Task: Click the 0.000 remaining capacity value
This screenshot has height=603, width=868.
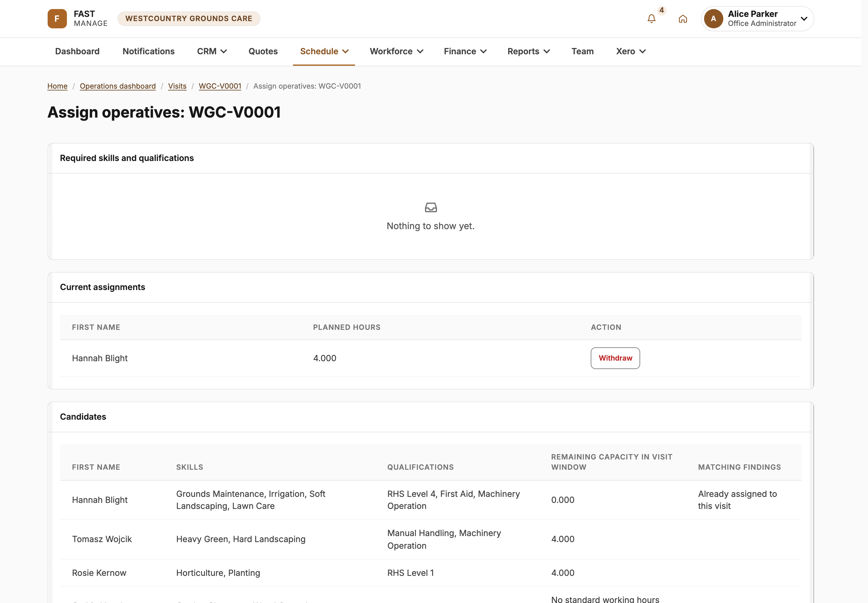Action: [563, 500]
